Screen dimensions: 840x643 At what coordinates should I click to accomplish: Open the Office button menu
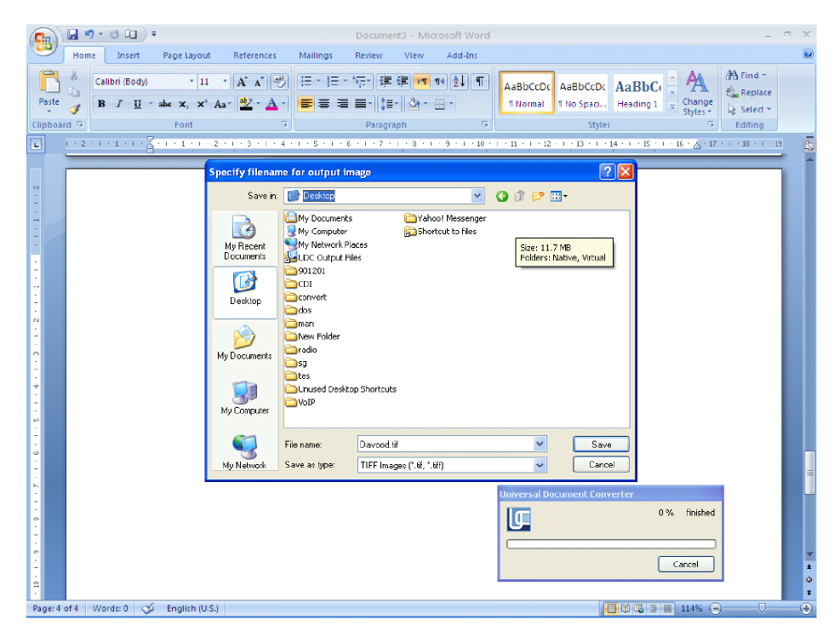point(43,41)
